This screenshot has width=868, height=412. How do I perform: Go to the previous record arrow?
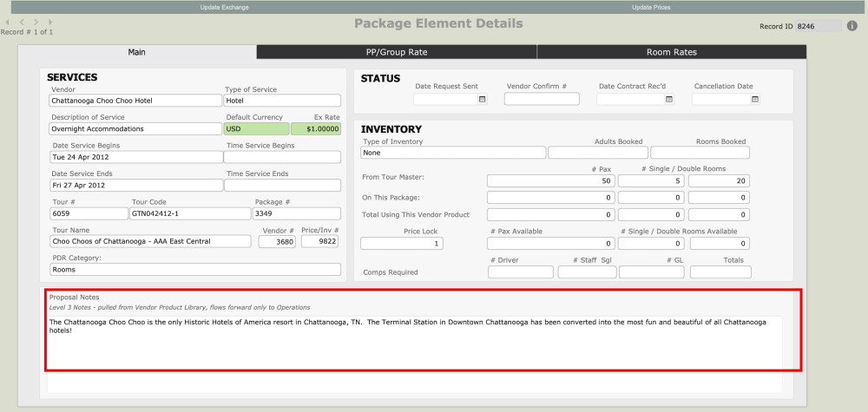(23, 22)
